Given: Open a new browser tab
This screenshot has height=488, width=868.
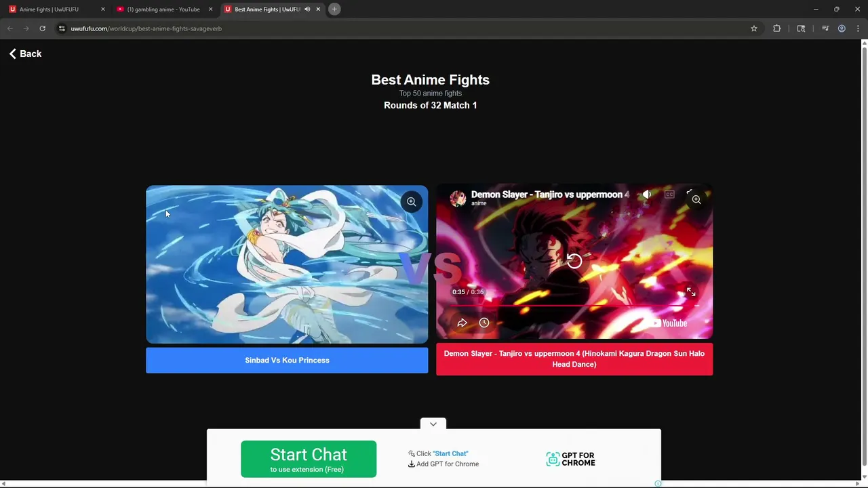Looking at the screenshot, I should click(x=334, y=9).
